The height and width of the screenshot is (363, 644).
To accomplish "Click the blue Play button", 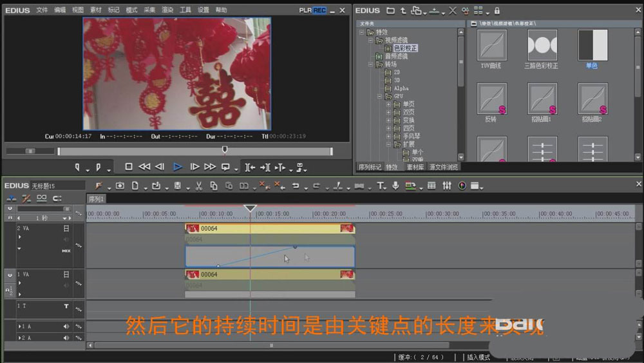I will [178, 166].
